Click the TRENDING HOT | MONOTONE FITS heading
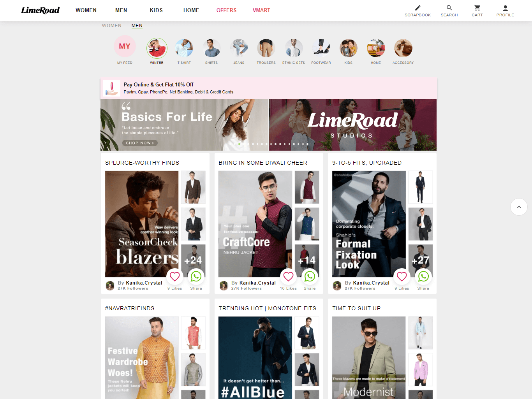Viewport: 532px width, 399px height. click(268, 308)
